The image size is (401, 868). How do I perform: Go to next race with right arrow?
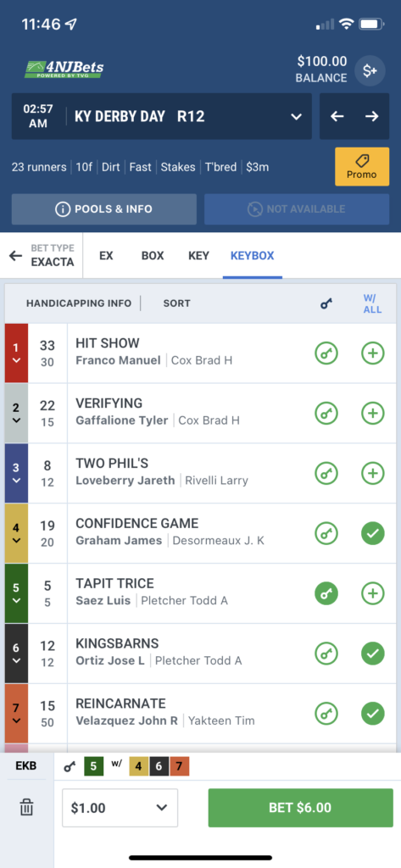coord(371,116)
